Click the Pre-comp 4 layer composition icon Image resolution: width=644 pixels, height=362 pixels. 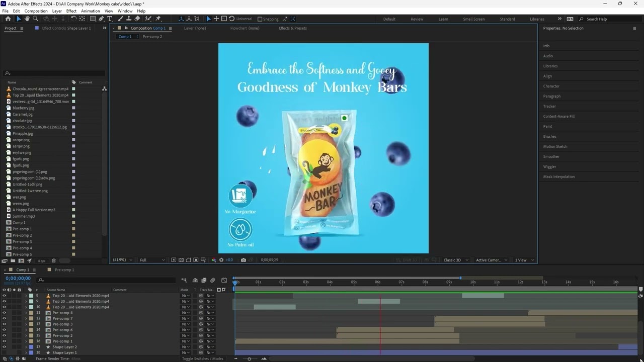48,313
